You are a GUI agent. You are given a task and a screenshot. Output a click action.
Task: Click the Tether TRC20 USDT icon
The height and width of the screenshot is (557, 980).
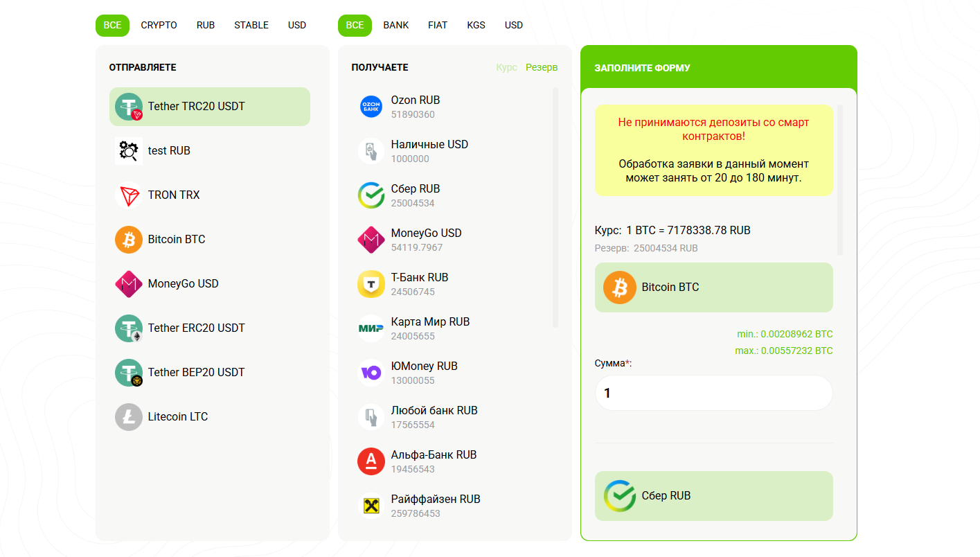(x=129, y=107)
